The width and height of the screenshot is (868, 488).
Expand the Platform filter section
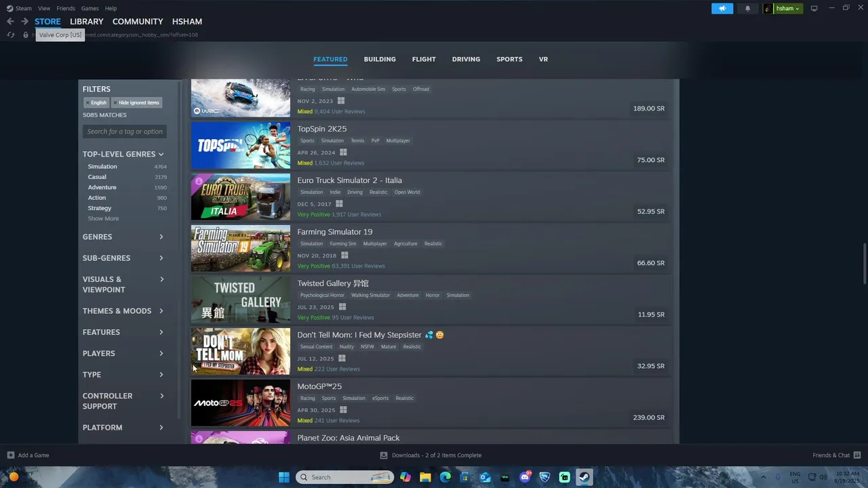tap(123, 428)
